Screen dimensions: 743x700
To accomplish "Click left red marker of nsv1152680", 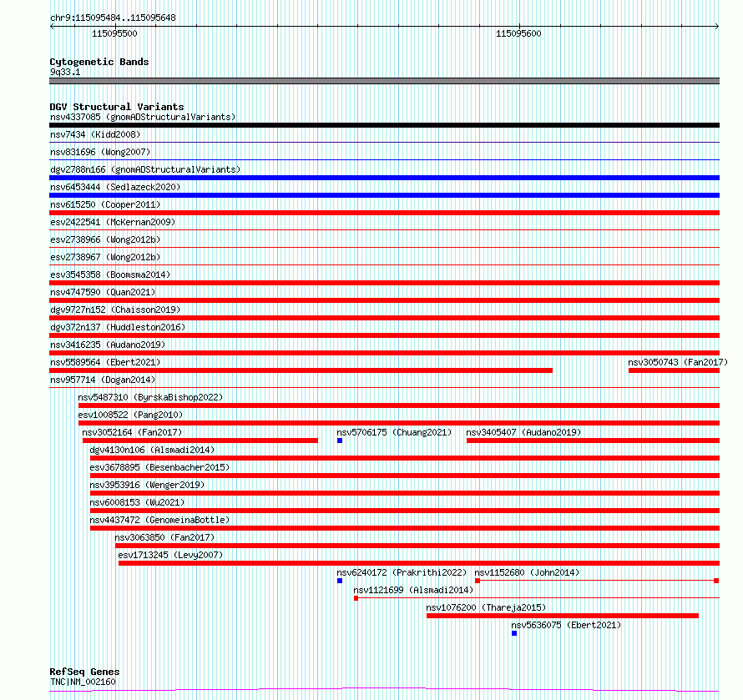I will [x=478, y=581].
